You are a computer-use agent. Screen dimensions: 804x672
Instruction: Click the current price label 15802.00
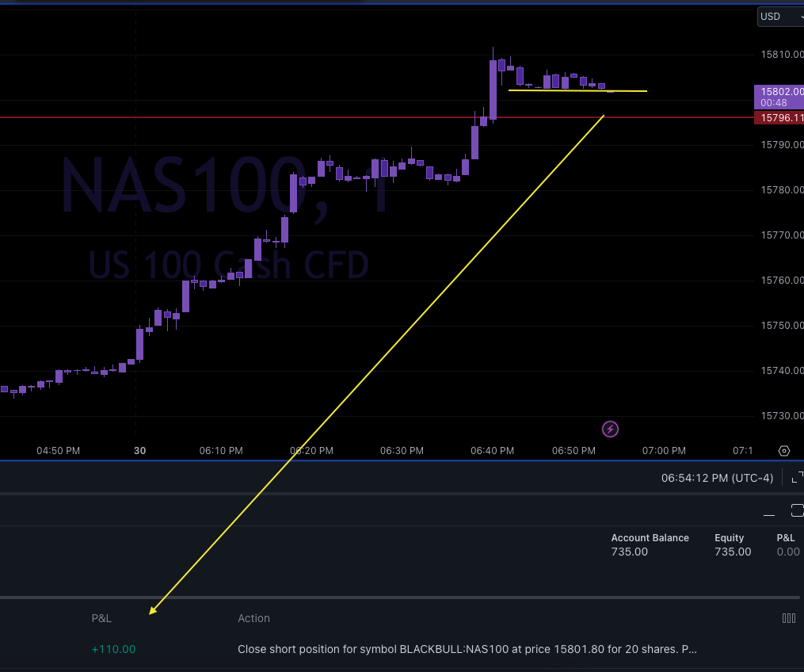[x=779, y=97]
